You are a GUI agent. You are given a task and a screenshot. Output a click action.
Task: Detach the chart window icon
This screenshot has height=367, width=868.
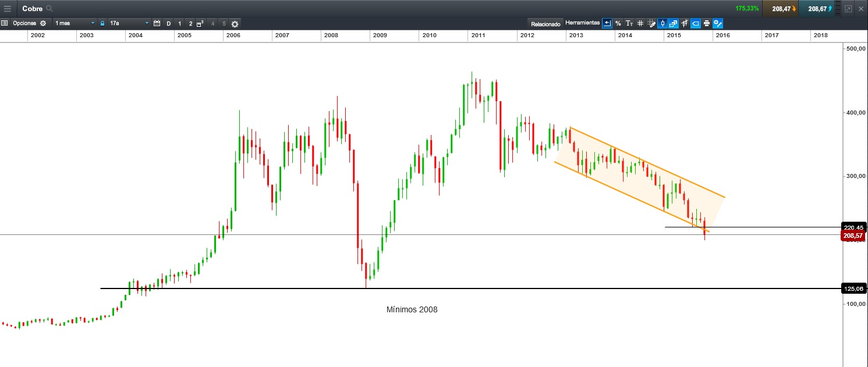tap(848, 9)
